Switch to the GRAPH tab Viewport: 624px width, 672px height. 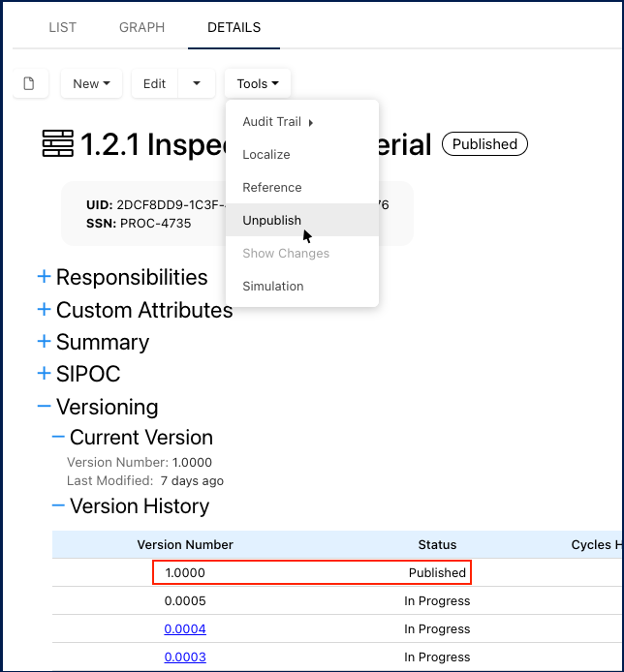[x=141, y=27]
